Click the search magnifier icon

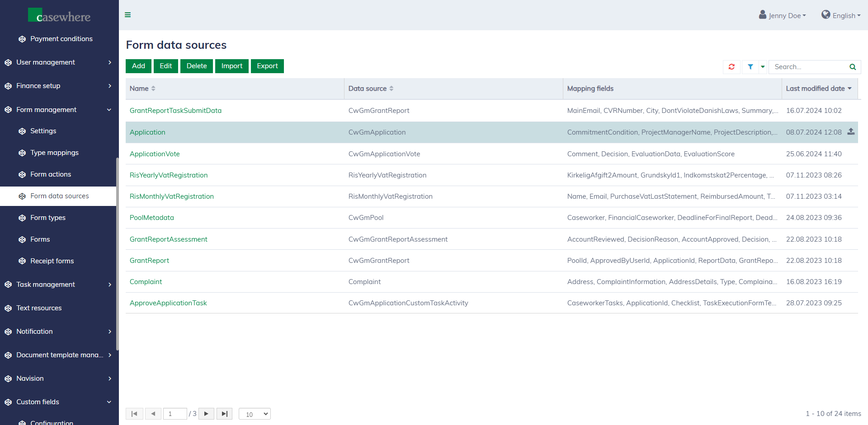[852, 67]
